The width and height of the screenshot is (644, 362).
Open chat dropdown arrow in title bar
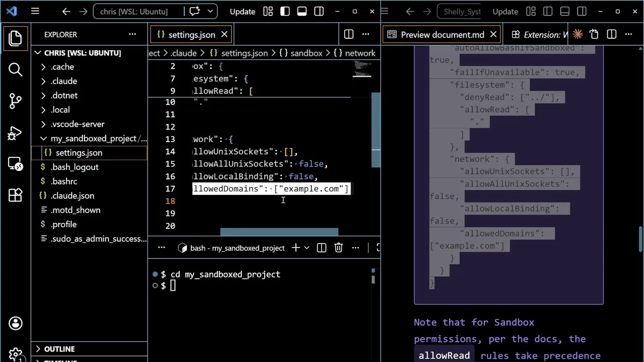pyautogui.click(x=210, y=11)
